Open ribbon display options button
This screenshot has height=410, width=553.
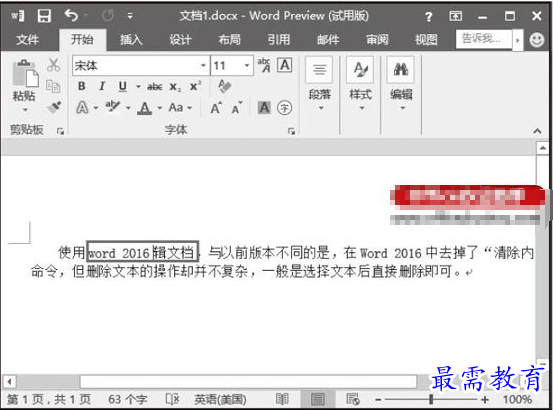pyautogui.click(x=455, y=16)
